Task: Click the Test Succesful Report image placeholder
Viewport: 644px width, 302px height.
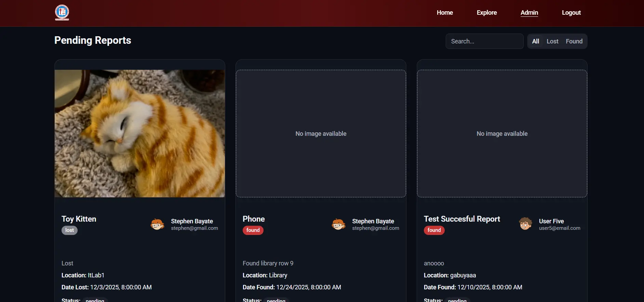Action: (502, 133)
